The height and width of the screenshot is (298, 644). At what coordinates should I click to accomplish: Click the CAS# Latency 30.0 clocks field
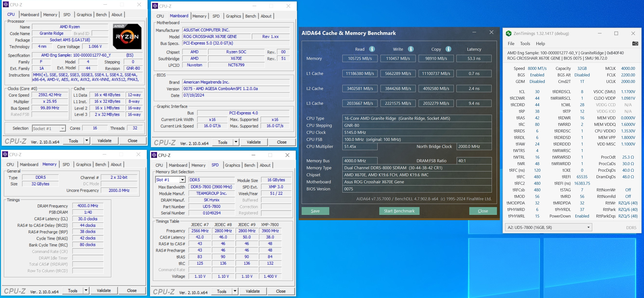point(88,218)
